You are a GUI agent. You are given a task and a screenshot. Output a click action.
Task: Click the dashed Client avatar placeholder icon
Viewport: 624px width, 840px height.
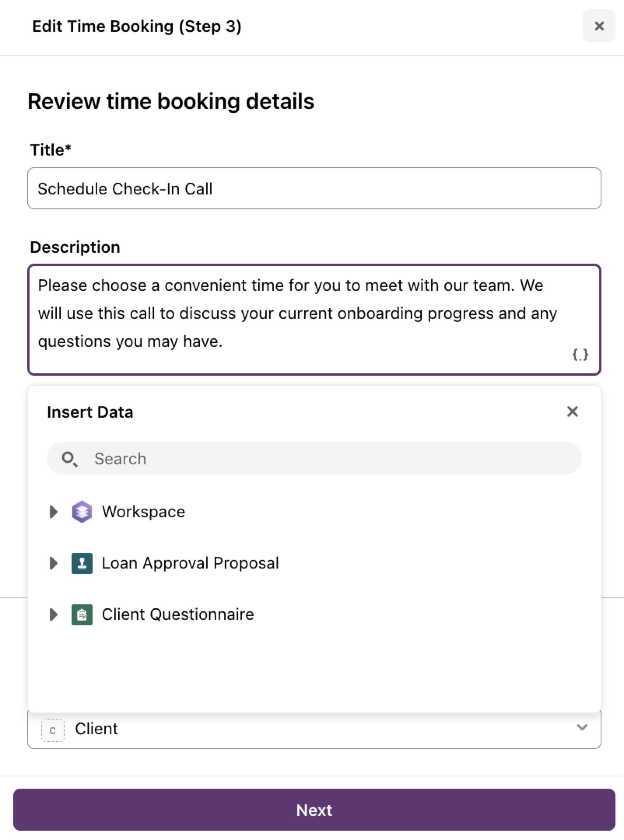point(53,730)
